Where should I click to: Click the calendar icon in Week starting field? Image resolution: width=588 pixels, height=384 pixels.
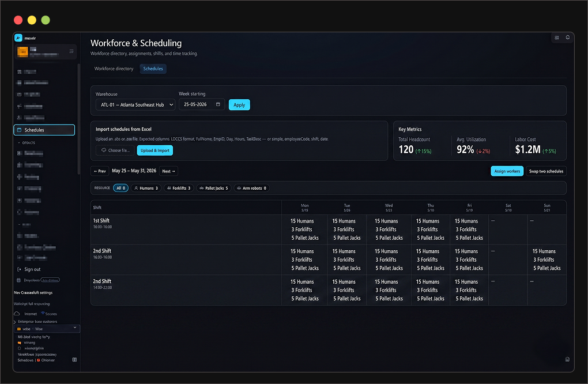pos(218,104)
